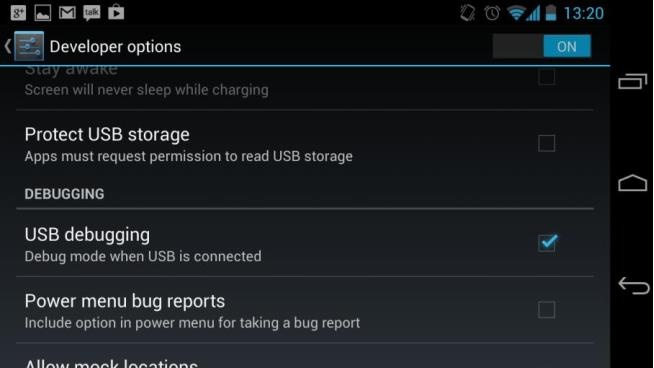Check the Stay awake checkbox
This screenshot has width=654, height=368.
(x=546, y=77)
